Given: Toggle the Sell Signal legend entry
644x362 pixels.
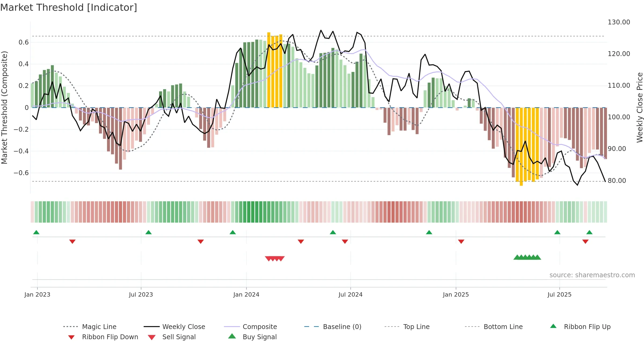Looking at the screenshot, I should pyautogui.click(x=172, y=337).
